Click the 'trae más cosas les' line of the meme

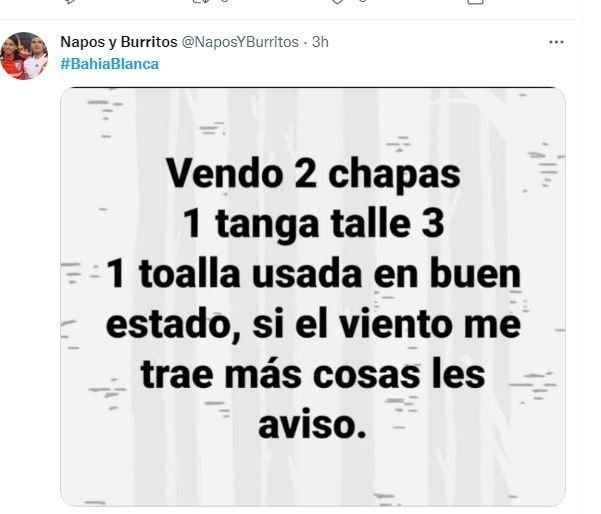point(312,374)
